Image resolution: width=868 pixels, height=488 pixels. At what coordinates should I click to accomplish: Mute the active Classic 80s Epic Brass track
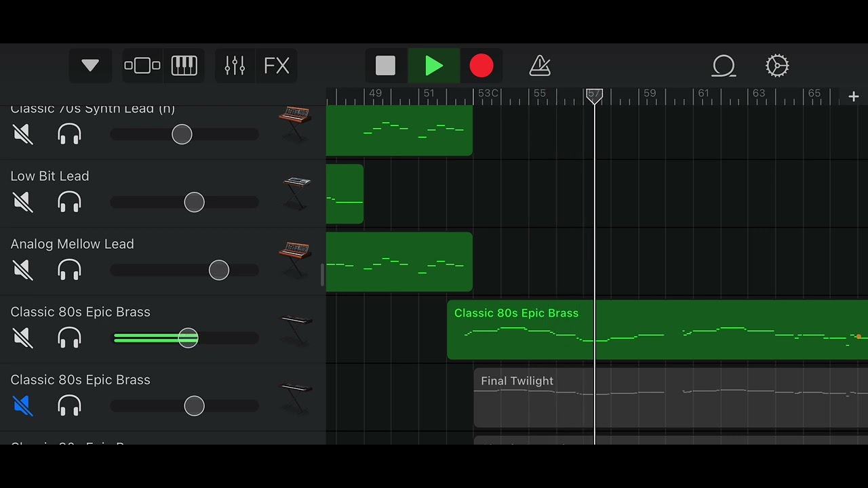[23, 338]
